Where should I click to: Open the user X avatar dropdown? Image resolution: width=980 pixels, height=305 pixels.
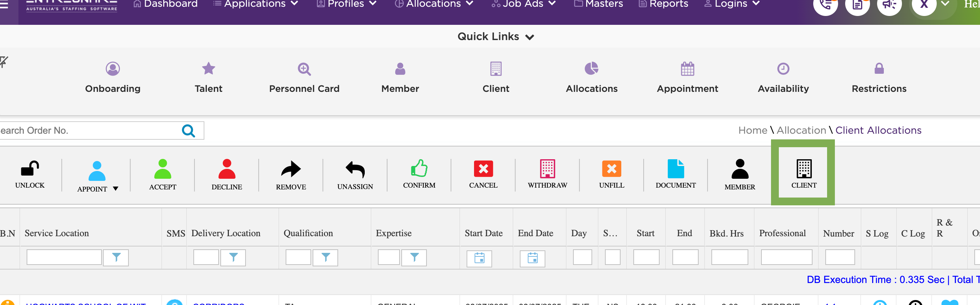tap(945, 4)
